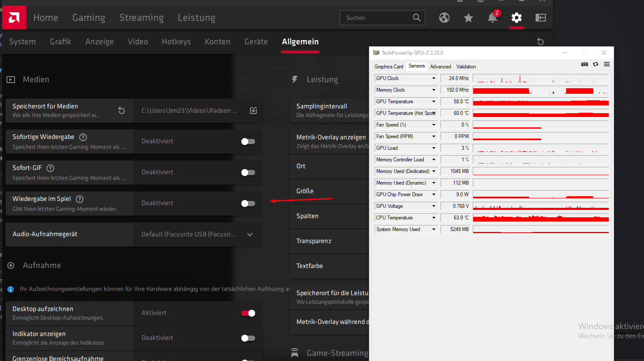Go to the Home page
This screenshot has width=644, height=361.
point(46,18)
